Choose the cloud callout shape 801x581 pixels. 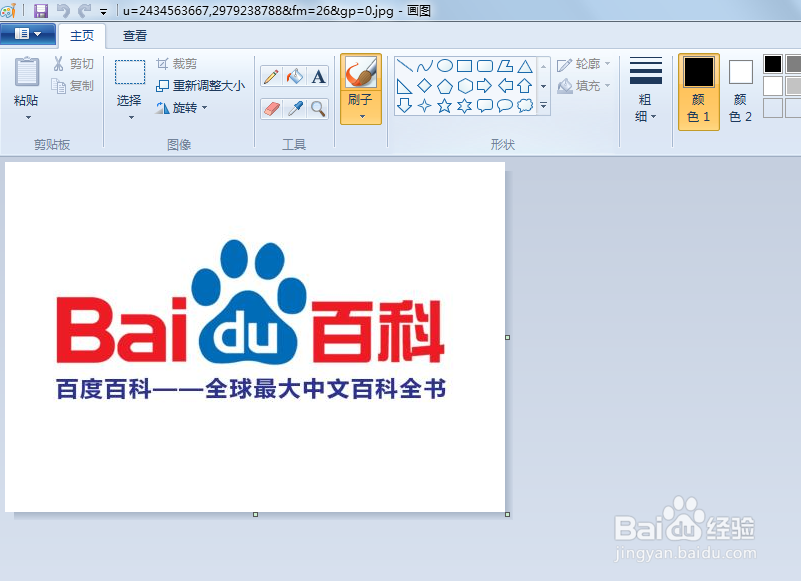pos(525,106)
